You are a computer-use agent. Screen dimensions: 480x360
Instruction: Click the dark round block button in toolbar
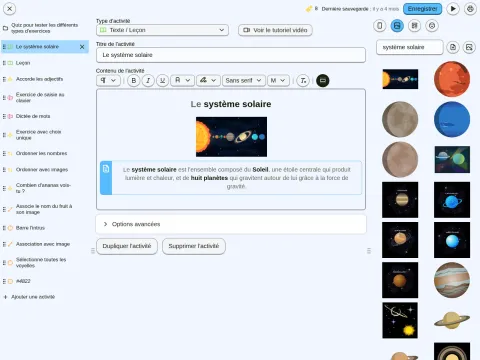[323, 80]
